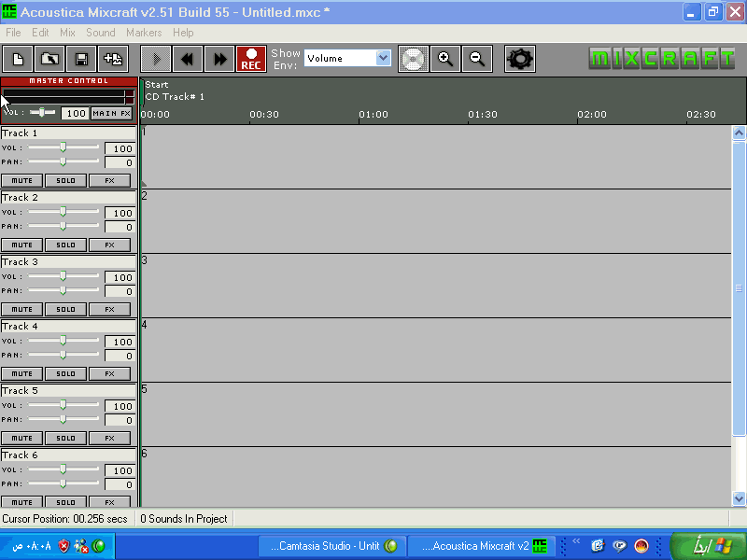Open the Edit menu
The height and width of the screenshot is (560, 747).
pos(40,33)
